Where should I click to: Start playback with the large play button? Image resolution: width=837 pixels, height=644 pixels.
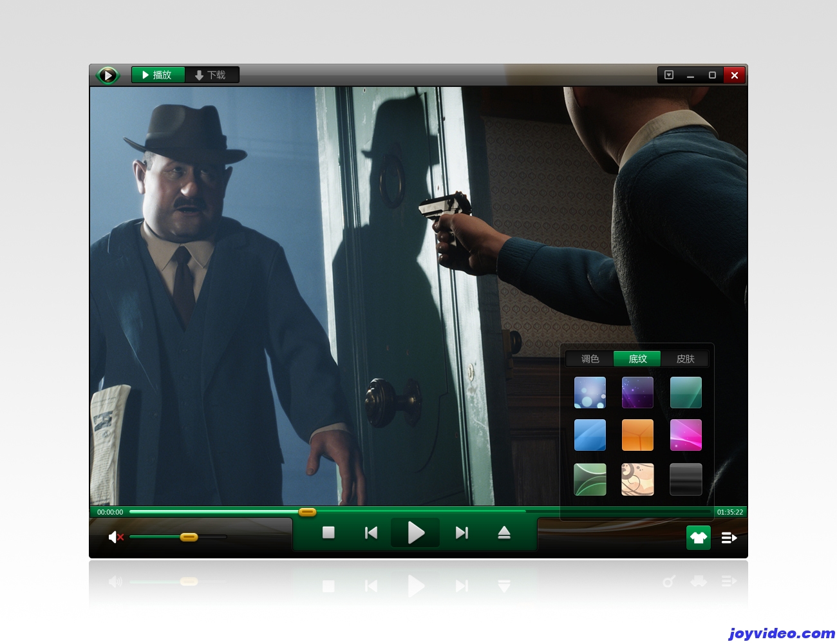[x=415, y=533]
